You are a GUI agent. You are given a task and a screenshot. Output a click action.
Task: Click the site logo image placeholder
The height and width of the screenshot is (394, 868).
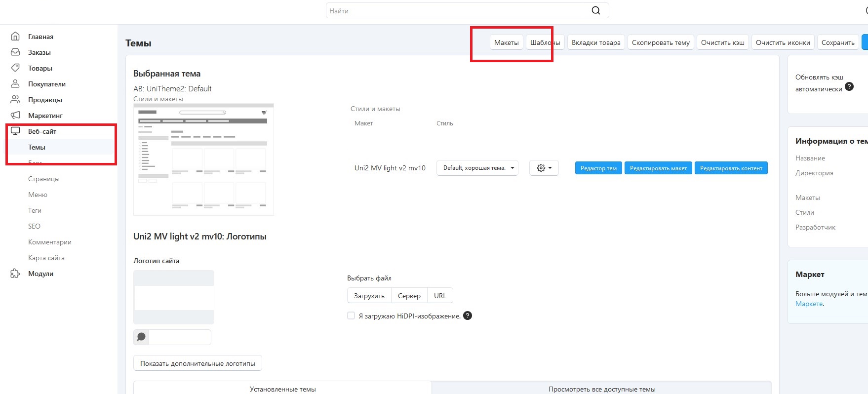click(x=174, y=297)
